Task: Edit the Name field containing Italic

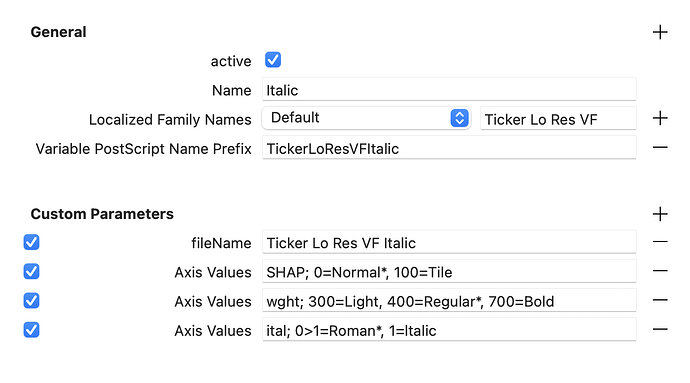Action: (x=449, y=89)
